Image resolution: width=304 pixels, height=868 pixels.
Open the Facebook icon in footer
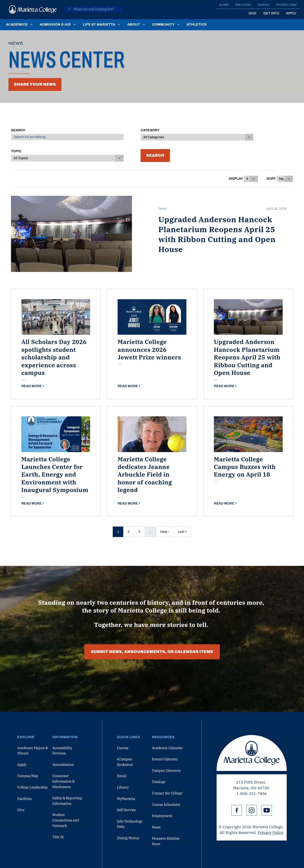point(236,810)
